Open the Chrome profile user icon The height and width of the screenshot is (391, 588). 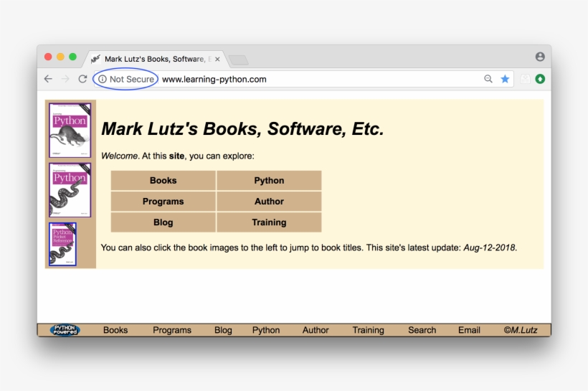[x=540, y=57]
